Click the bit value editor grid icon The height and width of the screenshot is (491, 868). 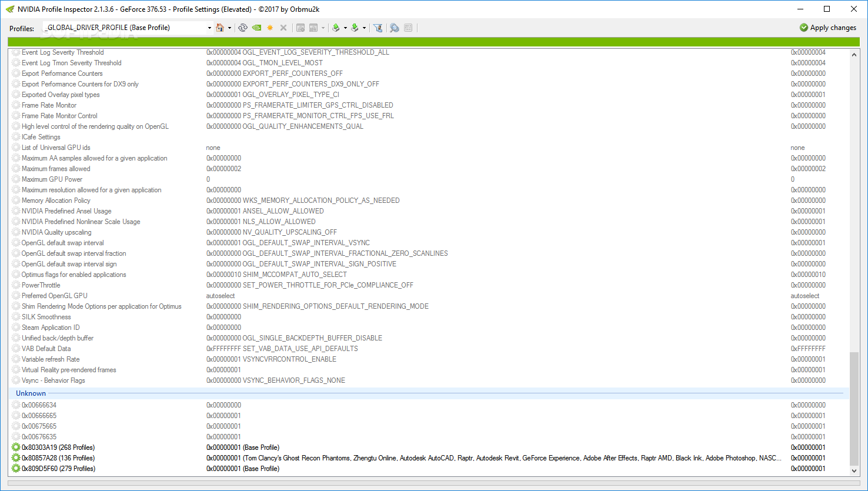coord(408,28)
